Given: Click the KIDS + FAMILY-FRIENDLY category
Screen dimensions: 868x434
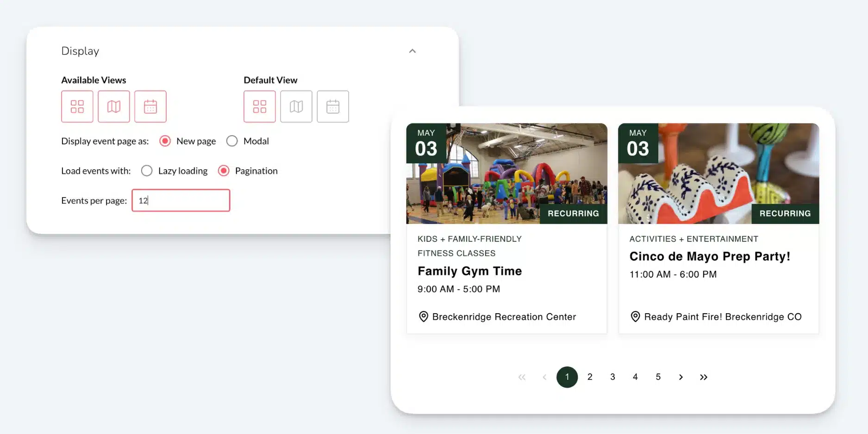Looking at the screenshot, I should [x=469, y=239].
